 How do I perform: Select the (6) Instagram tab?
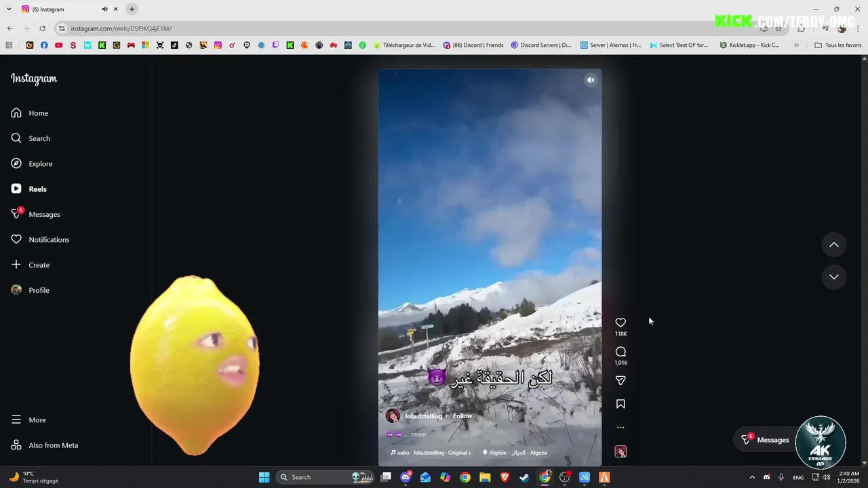coord(70,9)
